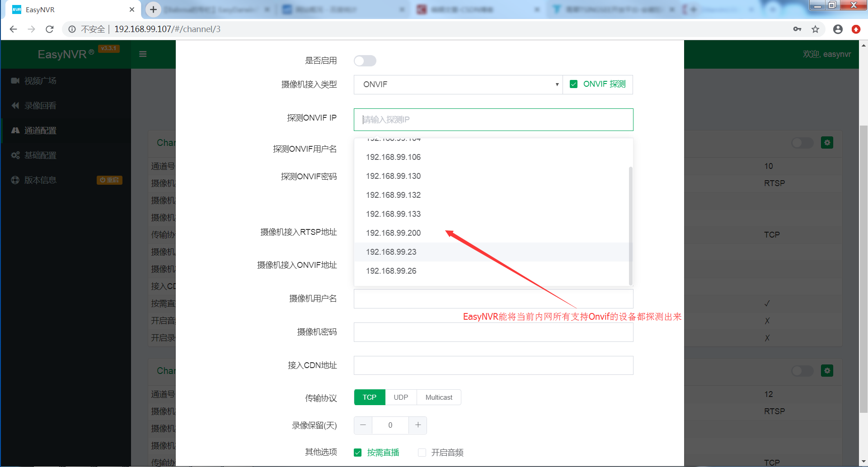Select 192.168.99.23 from the IP list
868x467 pixels.
492,252
